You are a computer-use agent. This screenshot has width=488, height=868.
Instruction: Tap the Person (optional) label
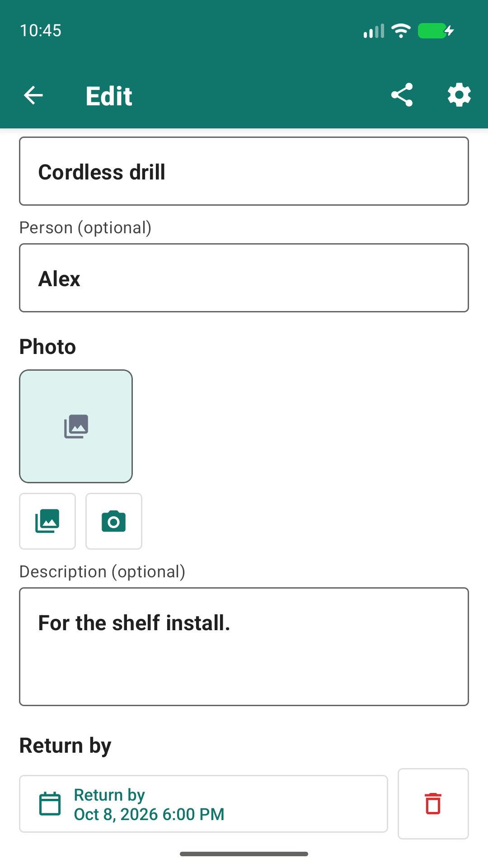pyautogui.click(x=85, y=227)
